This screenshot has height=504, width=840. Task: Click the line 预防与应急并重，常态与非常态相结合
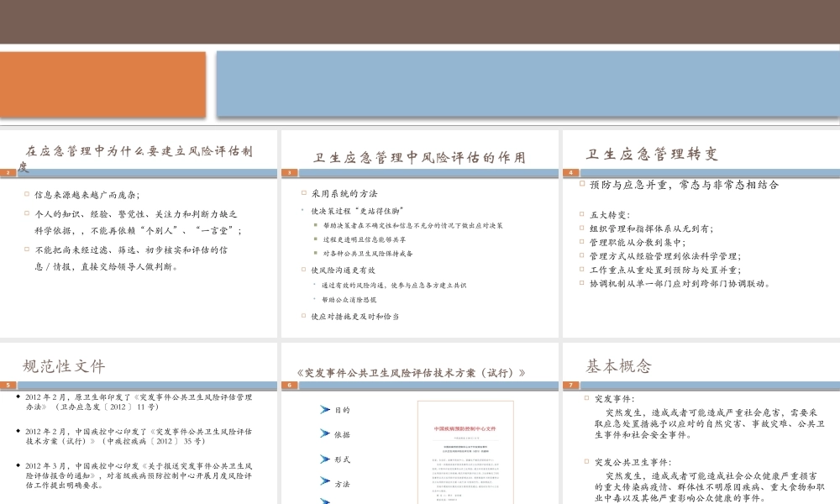pos(684,185)
